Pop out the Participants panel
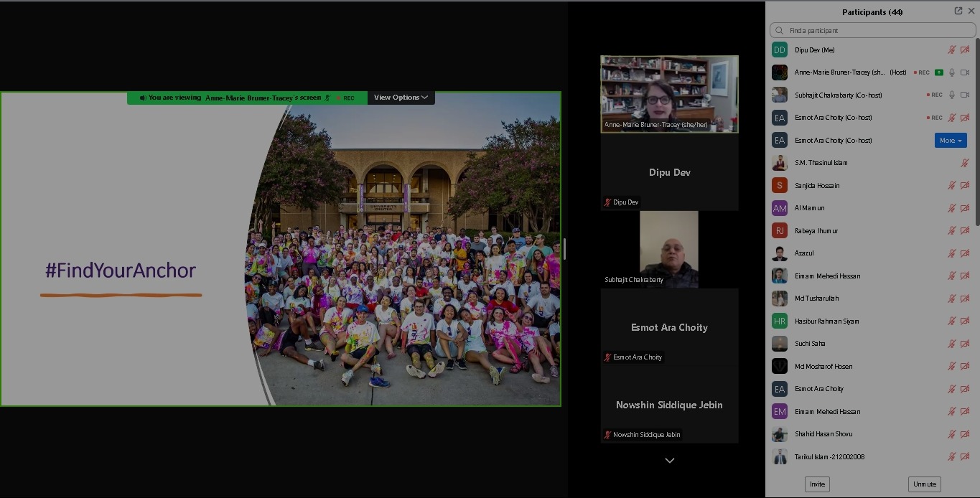This screenshot has width=980, height=498. [958, 11]
